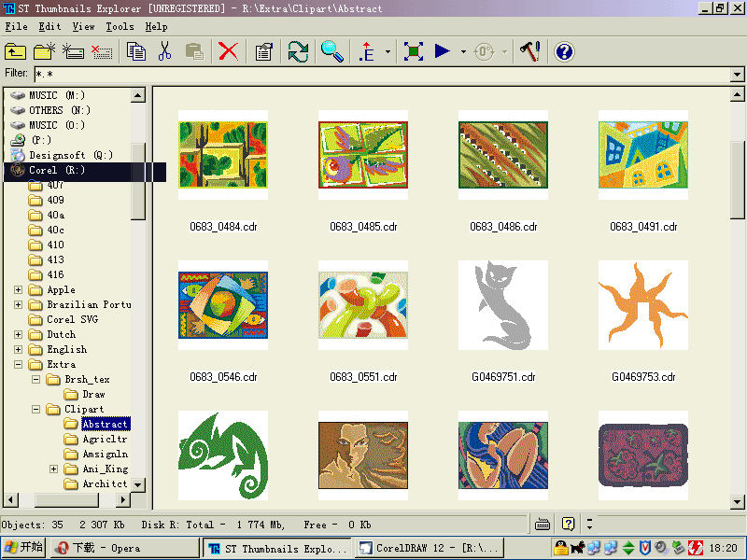This screenshot has height=560, width=747.
Task: Switch to CorelDRAW 12 taskbar button
Action: tap(430, 548)
